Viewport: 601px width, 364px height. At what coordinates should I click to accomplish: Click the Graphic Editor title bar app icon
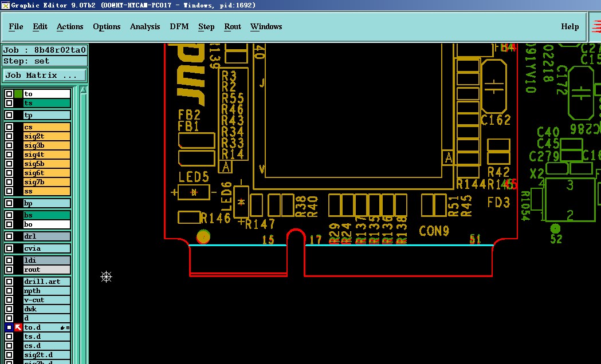(x=5, y=5)
